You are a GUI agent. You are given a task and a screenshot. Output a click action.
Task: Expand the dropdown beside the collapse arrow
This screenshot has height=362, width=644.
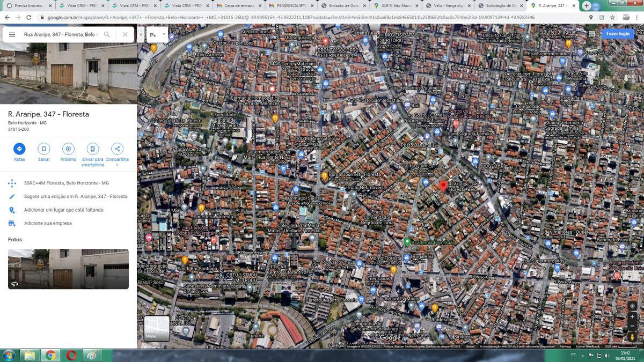(x=164, y=35)
